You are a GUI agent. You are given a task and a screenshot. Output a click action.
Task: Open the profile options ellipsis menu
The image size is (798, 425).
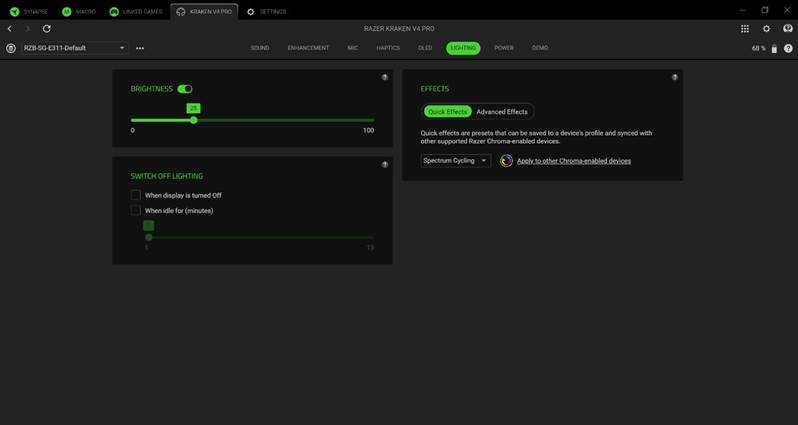[140, 48]
